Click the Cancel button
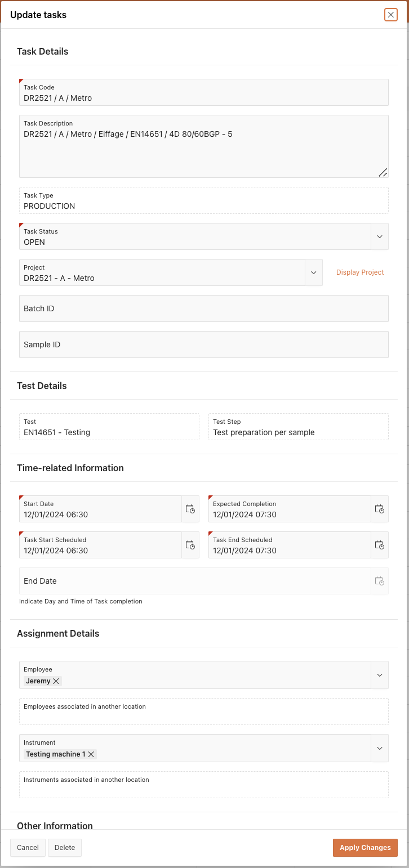This screenshot has width=409, height=868. coord(28,848)
